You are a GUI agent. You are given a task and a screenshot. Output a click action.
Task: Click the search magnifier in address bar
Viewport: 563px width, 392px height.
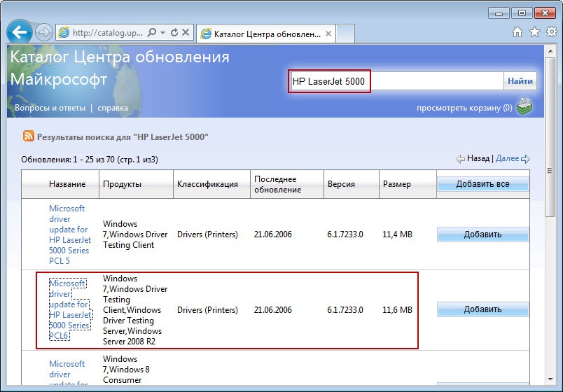pyautogui.click(x=152, y=32)
